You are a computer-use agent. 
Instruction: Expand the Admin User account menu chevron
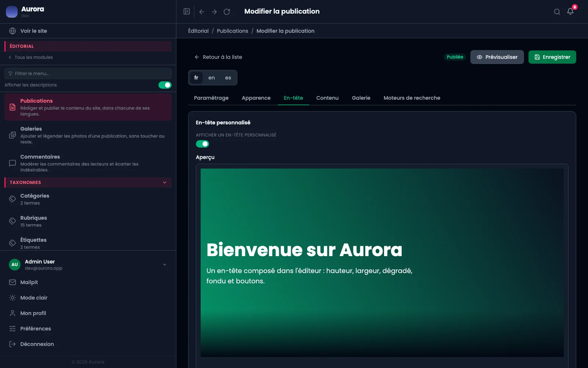click(165, 265)
